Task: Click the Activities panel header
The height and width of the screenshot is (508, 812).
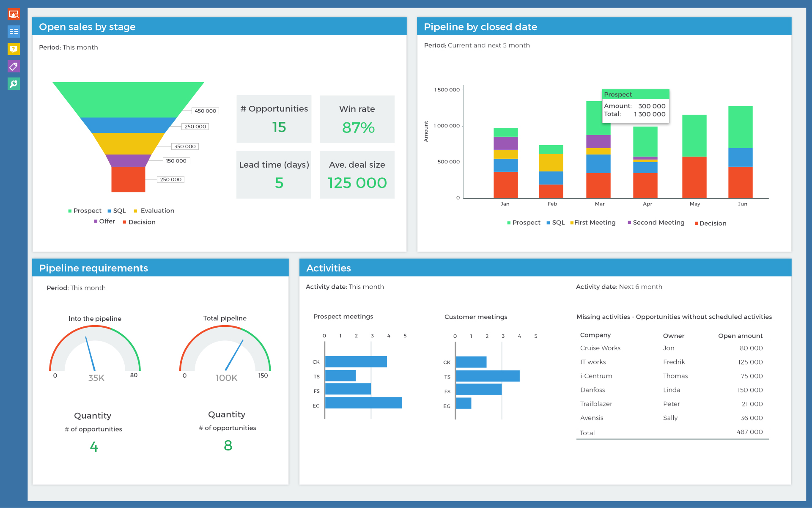Action: click(328, 268)
